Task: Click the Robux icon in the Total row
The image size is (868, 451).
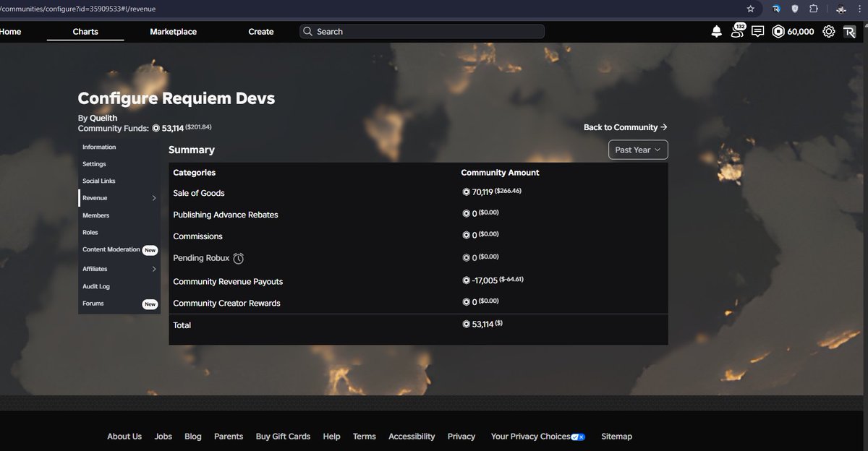Action: tap(466, 325)
